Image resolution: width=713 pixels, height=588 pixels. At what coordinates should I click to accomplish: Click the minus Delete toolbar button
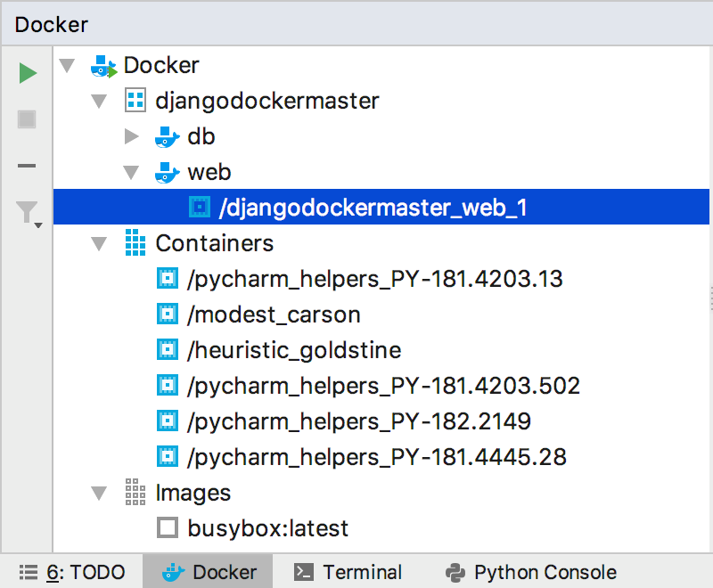pos(27,166)
